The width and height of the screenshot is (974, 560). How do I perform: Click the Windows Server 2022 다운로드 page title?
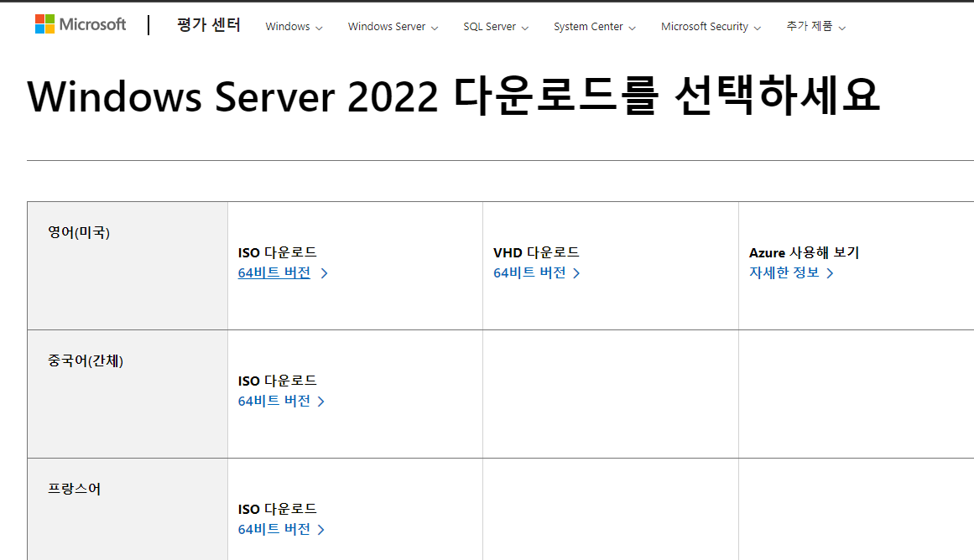(x=454, y=96)
